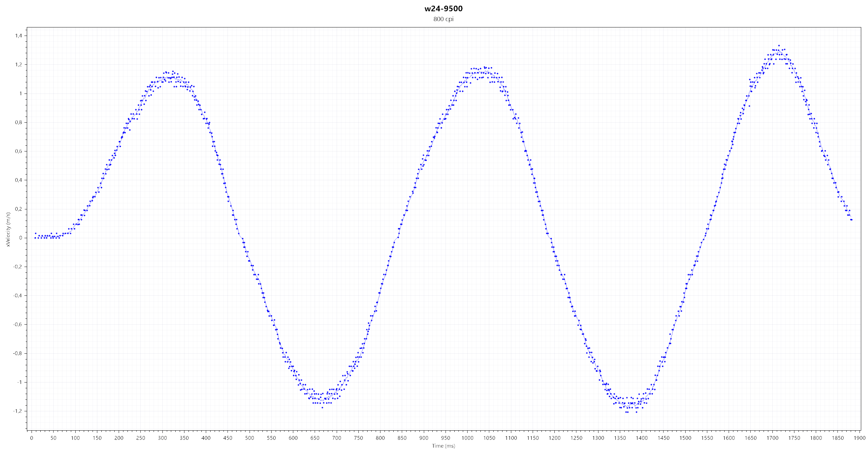Click the xVelocity (m/s) axis label
Image resolution: width=868 pixels, height=454 pixels.
click(8, 229)
